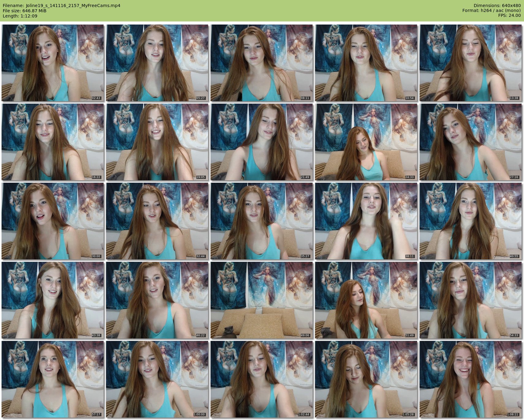The width and height of the screenshot is (524, 420).
Task: Click the preview frame at 1:02:44
Action: pyautogui.click(x=262, y=379)
